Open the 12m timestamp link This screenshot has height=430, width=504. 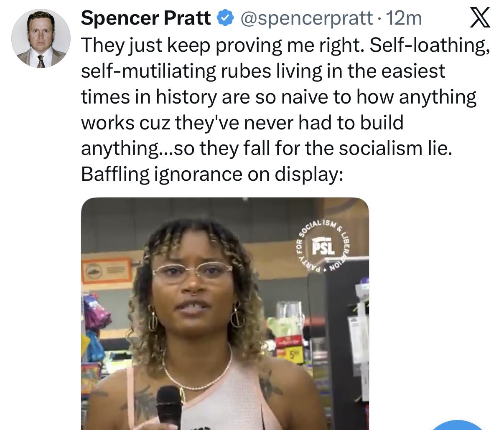click(404, 18)
